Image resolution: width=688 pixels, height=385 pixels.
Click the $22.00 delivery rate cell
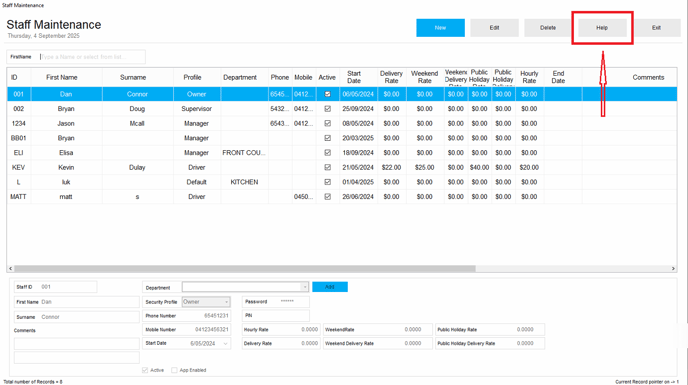tap(391, 167)
